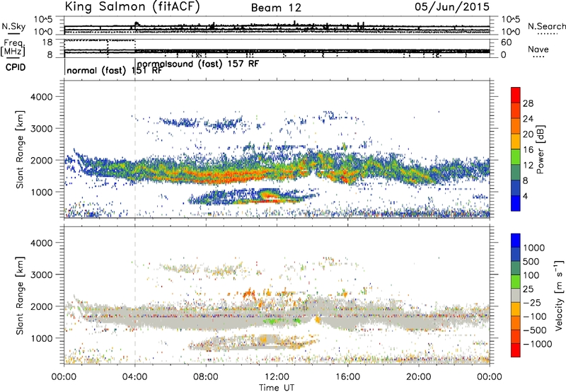566x392 pixels.
Task: Select the -500 tick on Velocity colorbar
Action: tap(535, 330)
